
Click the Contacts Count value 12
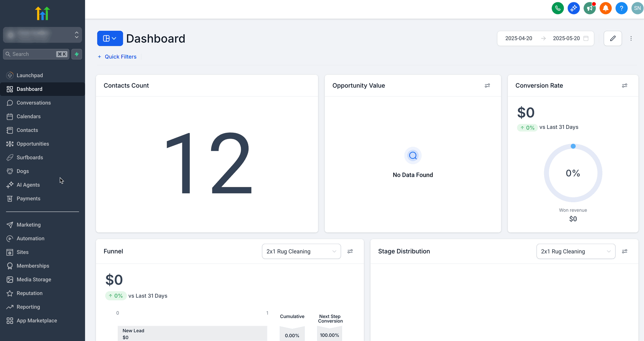point(208,163)
